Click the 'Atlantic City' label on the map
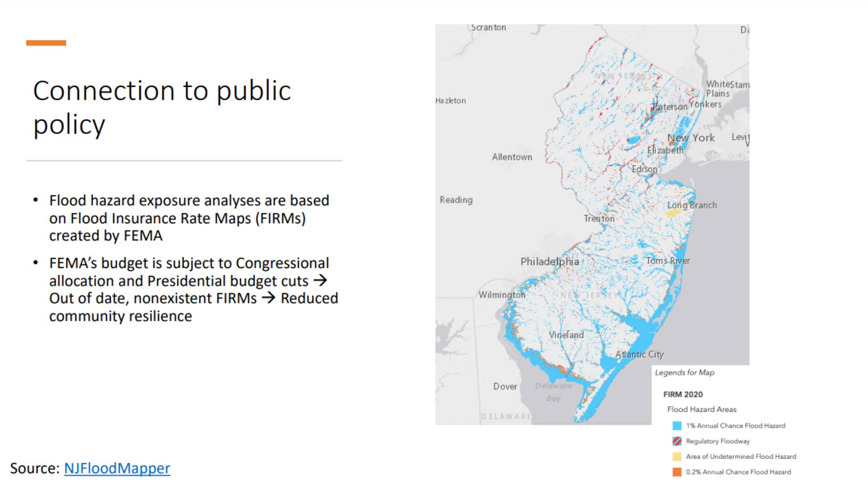This screenshot has width=868, height=488. click(x=639, y=354)
